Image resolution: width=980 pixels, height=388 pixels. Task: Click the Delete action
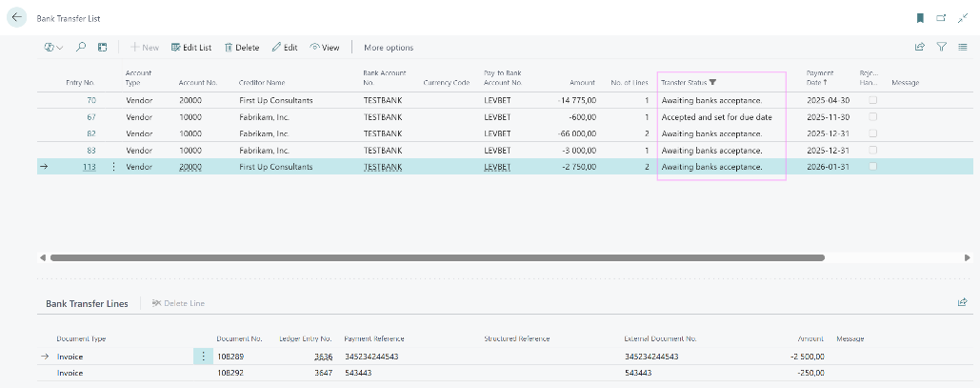(x=242, y=48)
